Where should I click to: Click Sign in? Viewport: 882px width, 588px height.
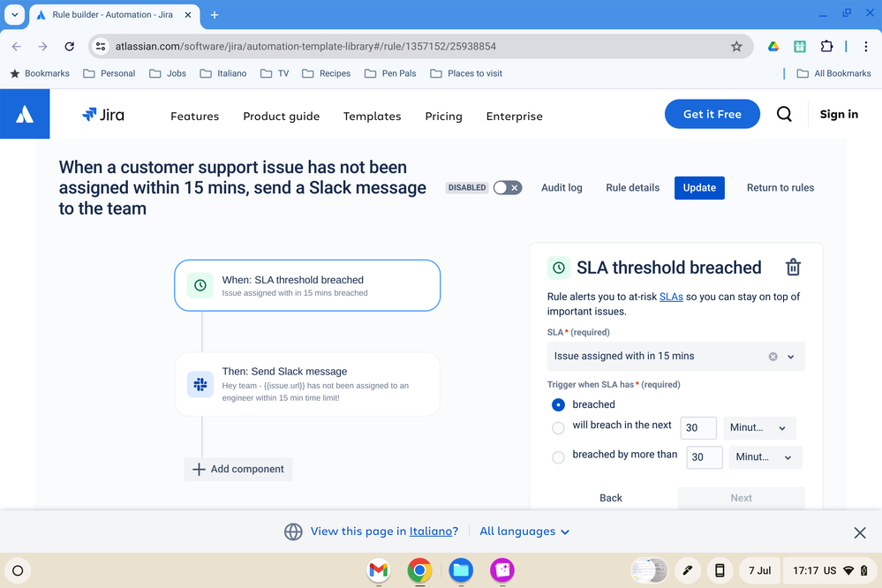coord(839,114)
